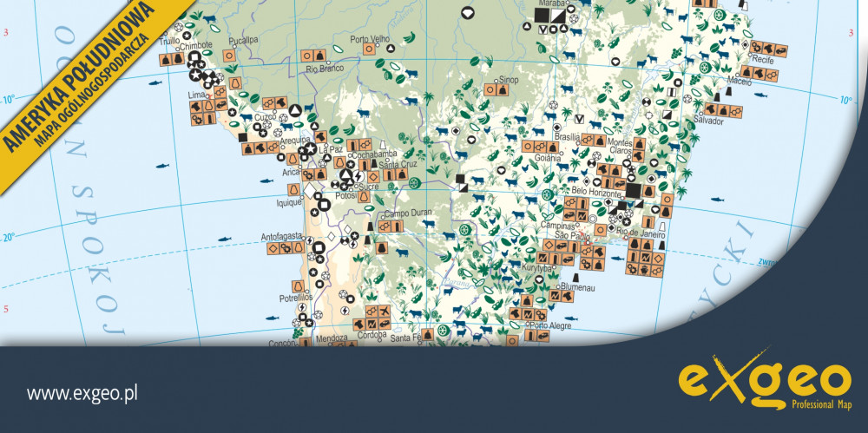Click the Iquique city label
This screenshot has width=868, height=433.
288,203
